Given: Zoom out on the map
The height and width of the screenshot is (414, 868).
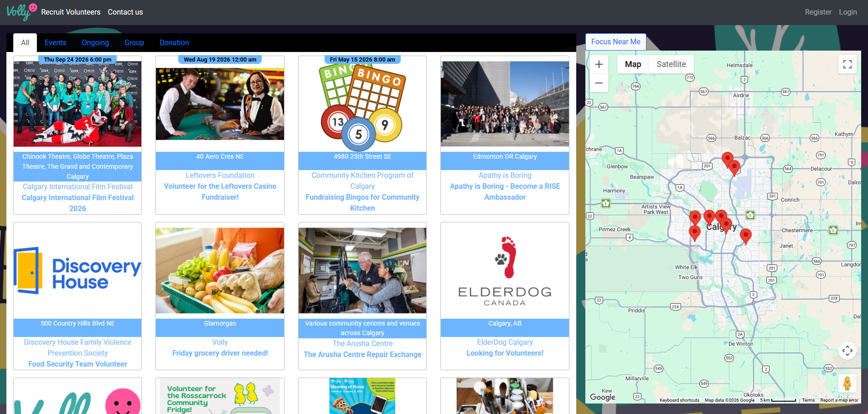Looking at the screenshot, I should click(599, 83).
